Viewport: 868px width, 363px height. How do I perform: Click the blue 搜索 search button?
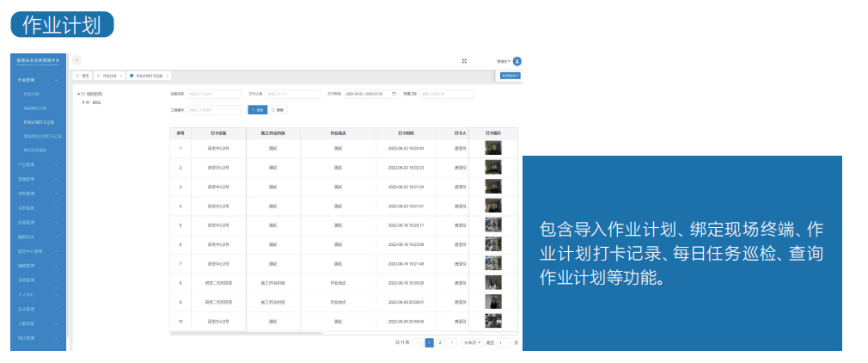[x=257, y=110]
